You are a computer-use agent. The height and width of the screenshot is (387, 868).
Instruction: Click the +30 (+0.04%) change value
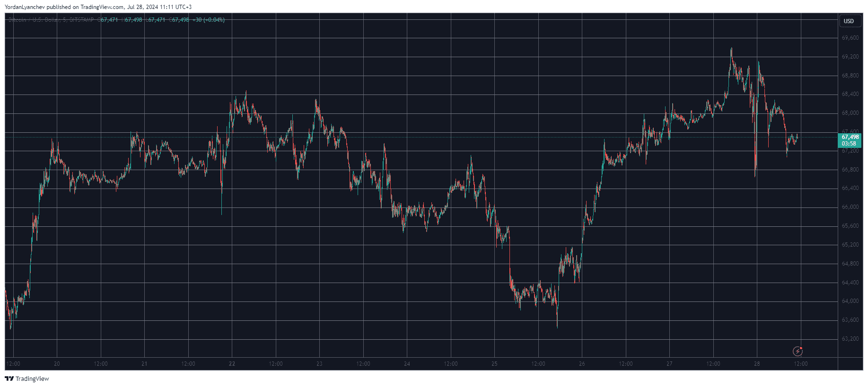(x=209, y=20)
